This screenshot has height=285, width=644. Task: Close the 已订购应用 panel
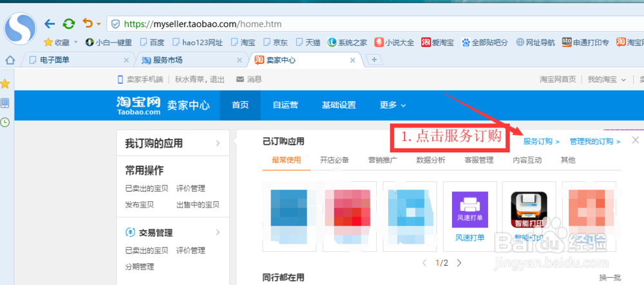(636, 140)
